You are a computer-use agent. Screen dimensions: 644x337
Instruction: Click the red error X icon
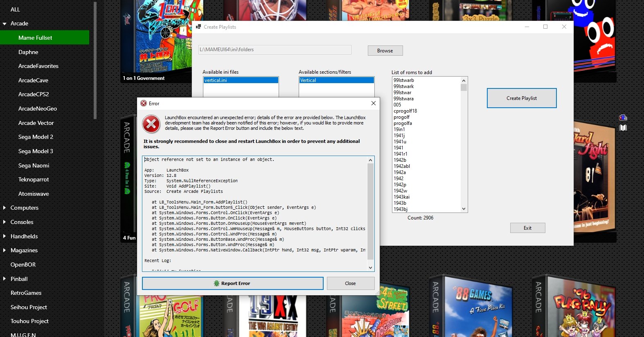[x=151, y=124]
